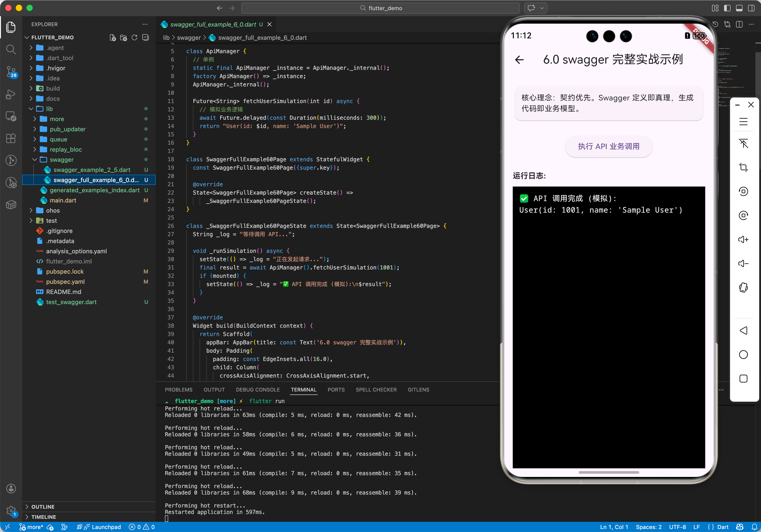Screen dimensions: 761x532
Task: Tap 执行 API 业务调用 button
Action: tap(609, 146)
